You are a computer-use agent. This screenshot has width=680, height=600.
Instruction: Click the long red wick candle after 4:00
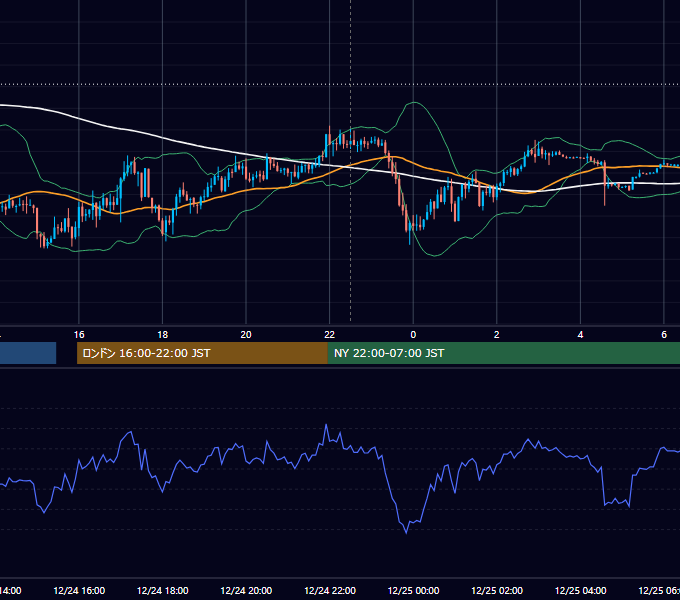point(605,184)
